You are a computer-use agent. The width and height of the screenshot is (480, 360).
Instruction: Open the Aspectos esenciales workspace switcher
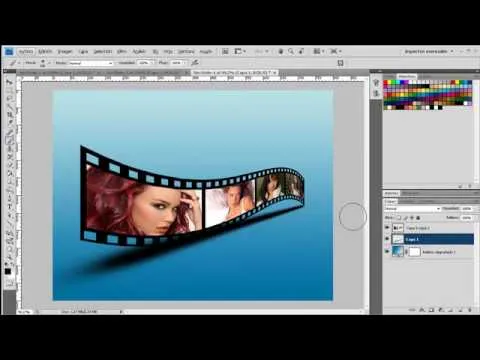[429, 51]
